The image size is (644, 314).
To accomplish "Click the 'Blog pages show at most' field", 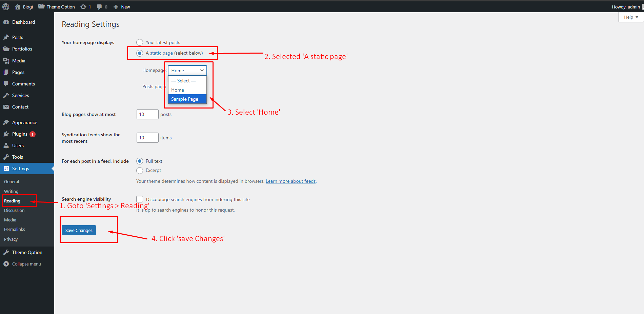I will (x=147, y=114).
